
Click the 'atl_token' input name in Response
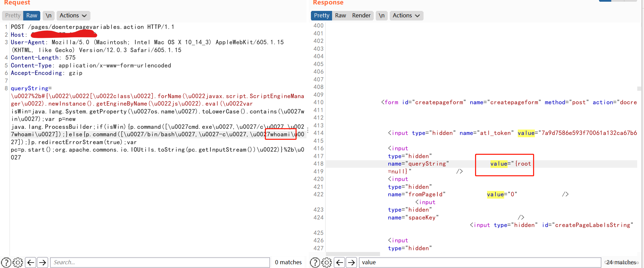tap(495, 133)
